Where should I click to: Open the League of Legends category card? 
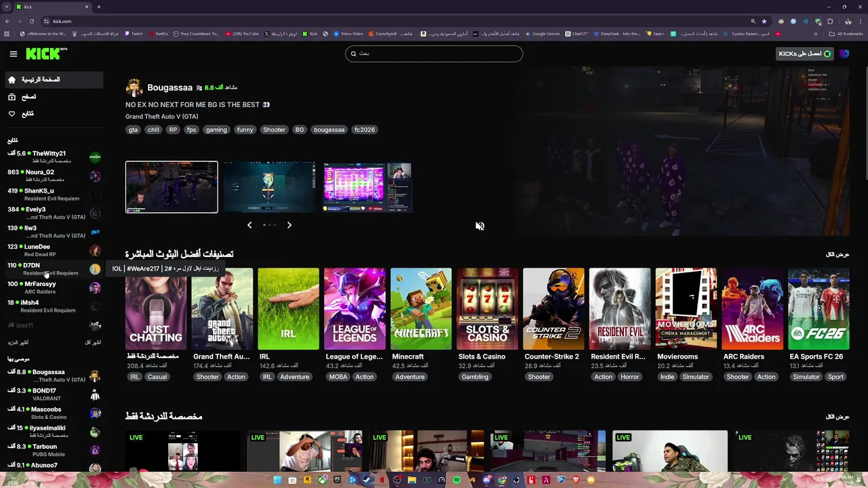tap(355, 309)
